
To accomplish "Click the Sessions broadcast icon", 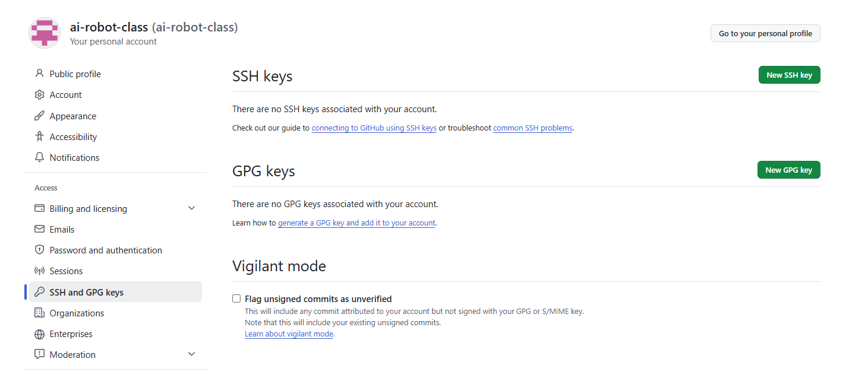I will click(39, 271).
